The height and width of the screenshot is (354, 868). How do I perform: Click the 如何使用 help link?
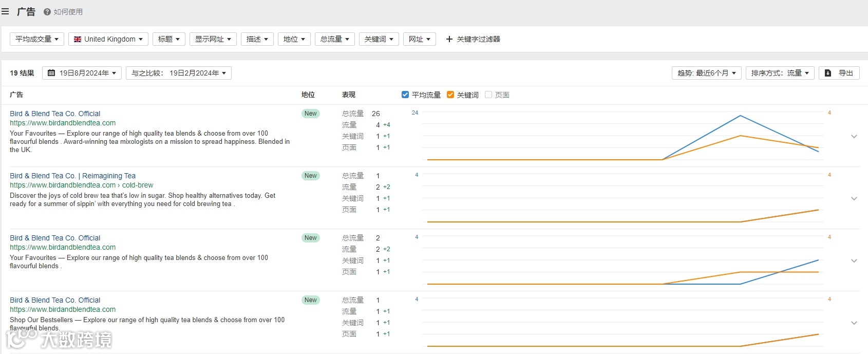point(68,12)
